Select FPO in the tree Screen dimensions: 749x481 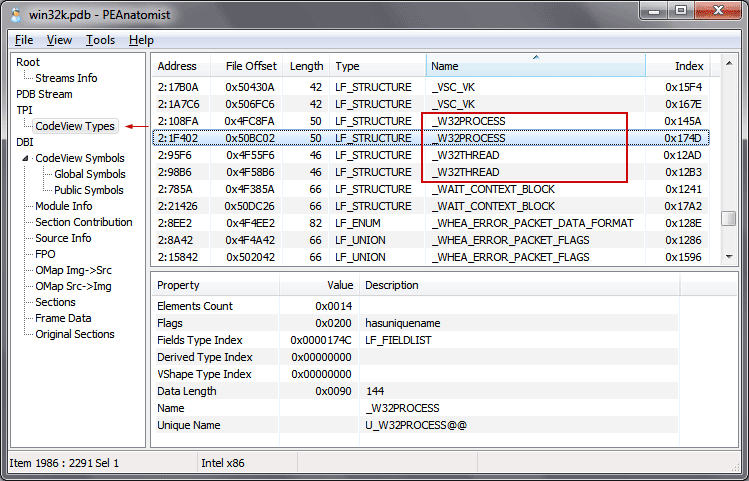[45, 254]
